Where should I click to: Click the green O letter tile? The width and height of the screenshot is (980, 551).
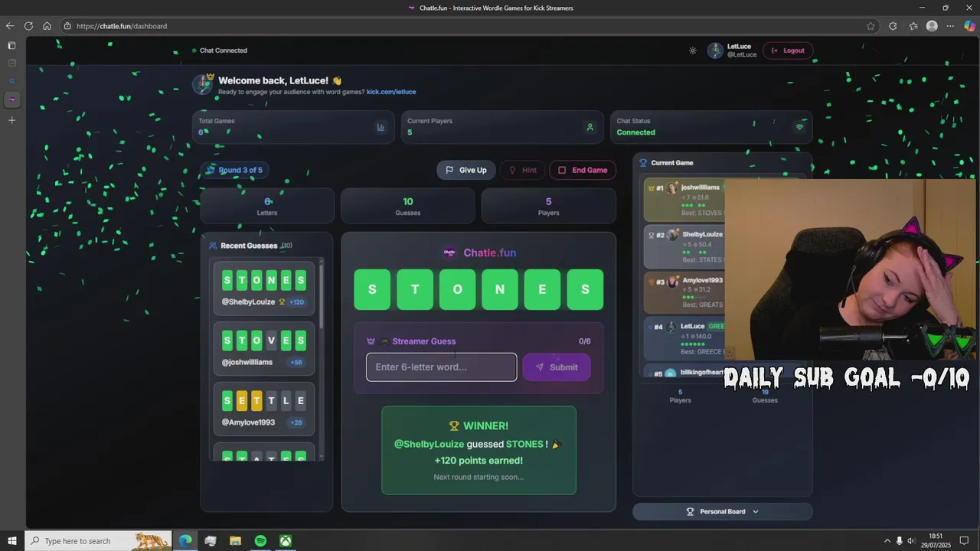click(x=458, y=289)
